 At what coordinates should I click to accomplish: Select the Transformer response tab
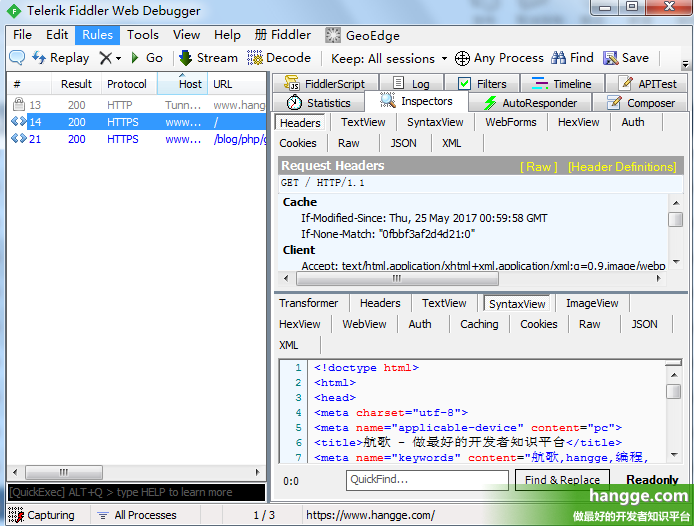click(308, 303)
